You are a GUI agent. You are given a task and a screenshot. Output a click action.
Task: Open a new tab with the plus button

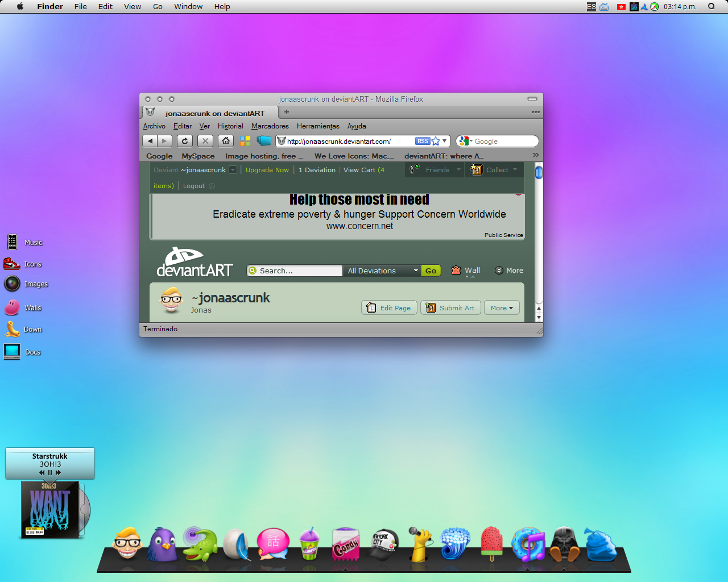[287, 112]
